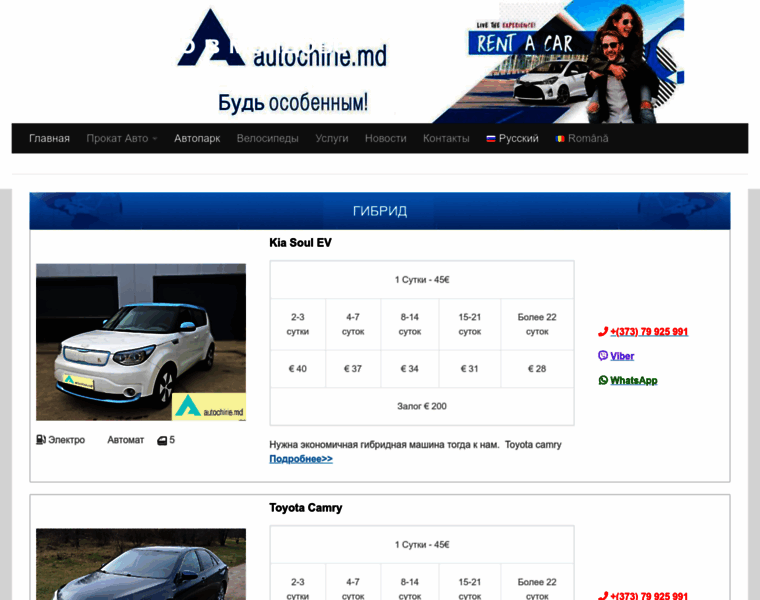Click the Автомат transmission label

tap(126, 440)
